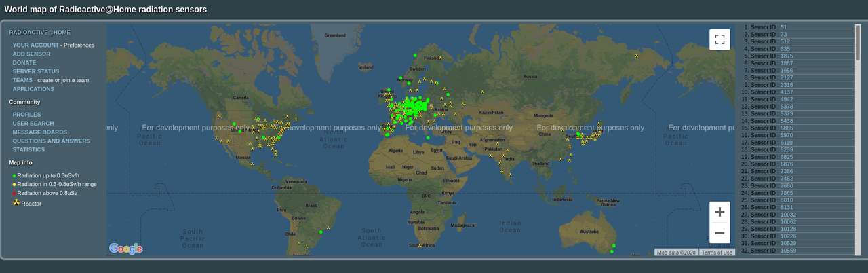The height and width of the screenshot is (273, 868).
Task: Open the PROFILES community page
Action: [27, 115]
